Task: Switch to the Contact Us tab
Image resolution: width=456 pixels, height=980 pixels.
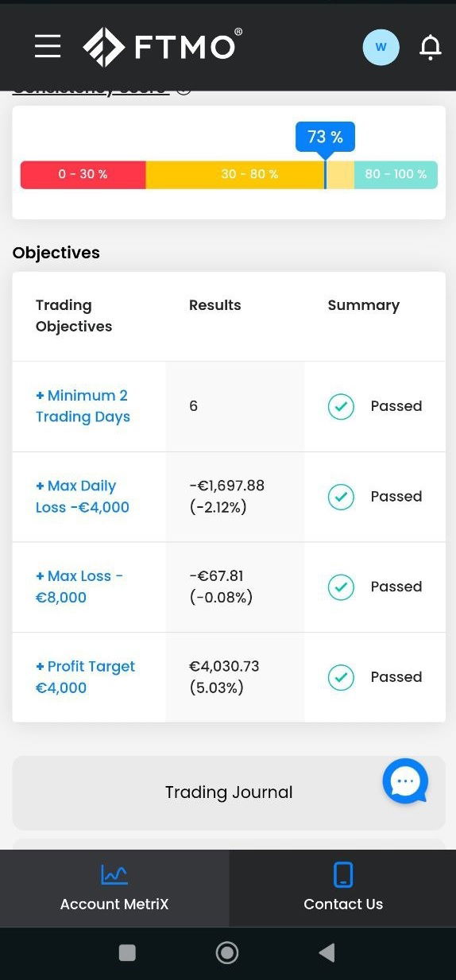Action: 343,889
